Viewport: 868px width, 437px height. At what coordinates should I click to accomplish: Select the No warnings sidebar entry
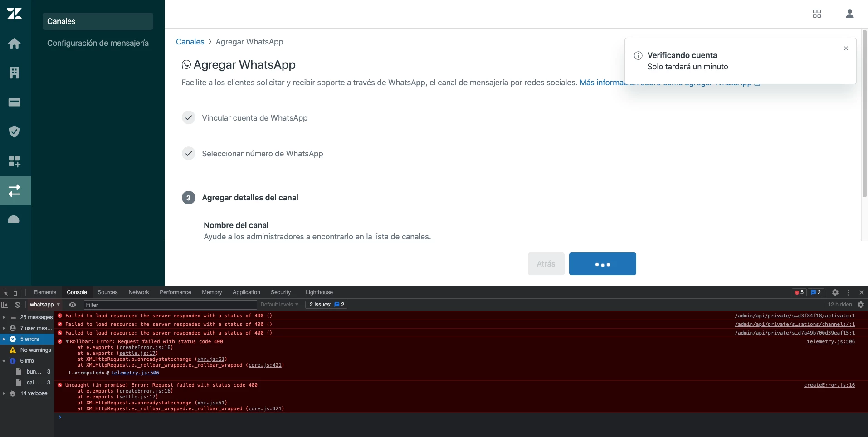[27, 350]
